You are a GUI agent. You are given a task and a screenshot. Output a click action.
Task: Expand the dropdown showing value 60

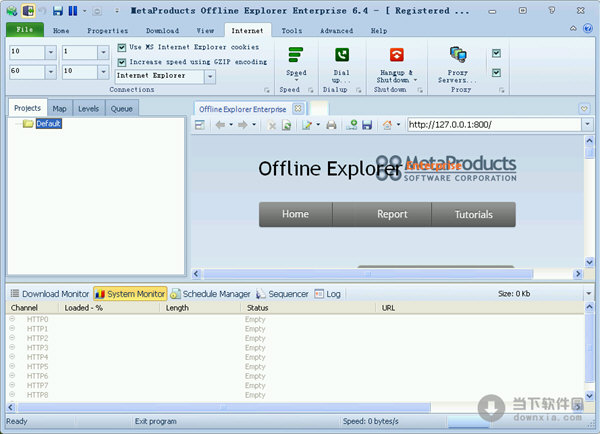[x=51, y=72]
